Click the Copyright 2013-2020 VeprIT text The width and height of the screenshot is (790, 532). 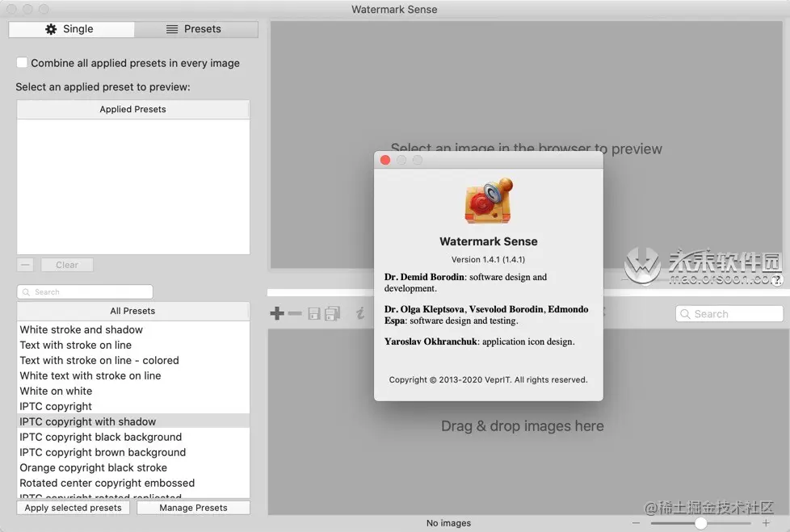pos(488,379)
